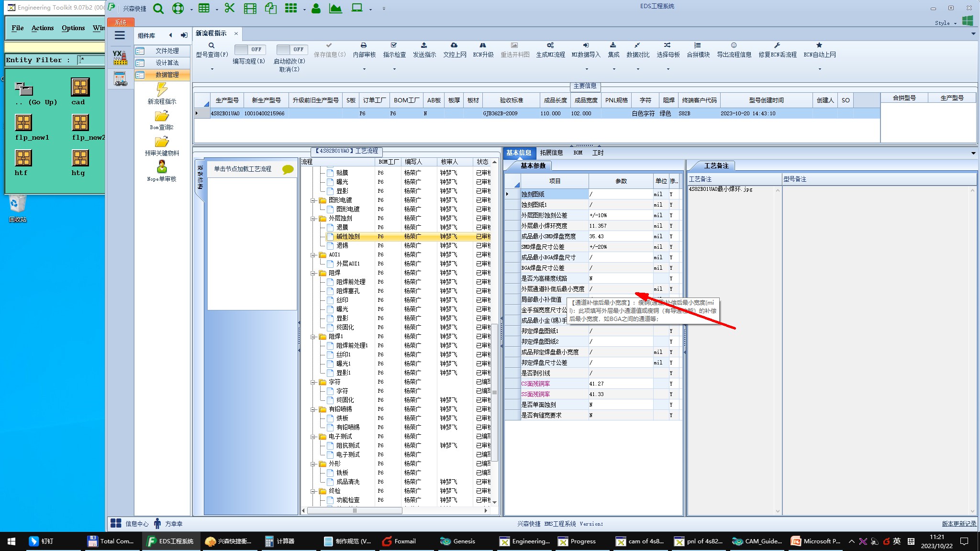This screenshot has width=980, height=551.
Task: Click the 合拼模块 list icon
Action: coord(698,45)
